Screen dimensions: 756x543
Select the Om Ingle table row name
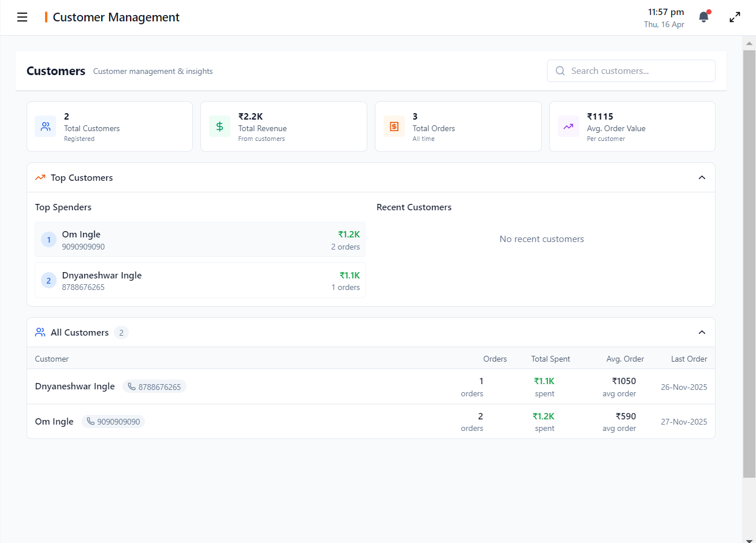click(54, 422)
